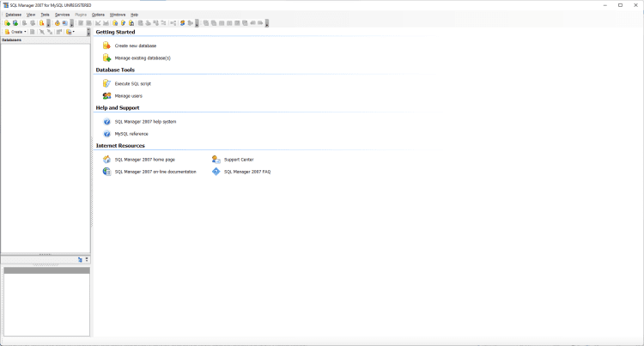Expand the first main toolbar overflow chevron
Screen dimensions: 644x346
pos(48,23)
